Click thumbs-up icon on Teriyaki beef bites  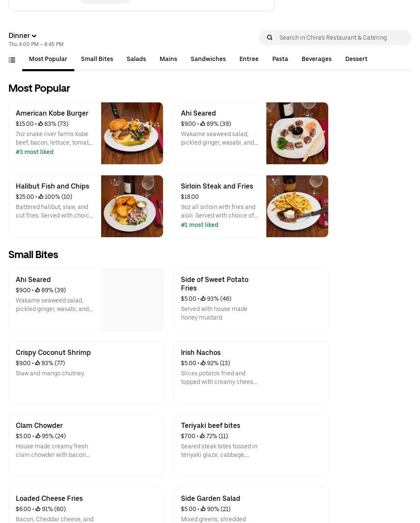[202, 436]
